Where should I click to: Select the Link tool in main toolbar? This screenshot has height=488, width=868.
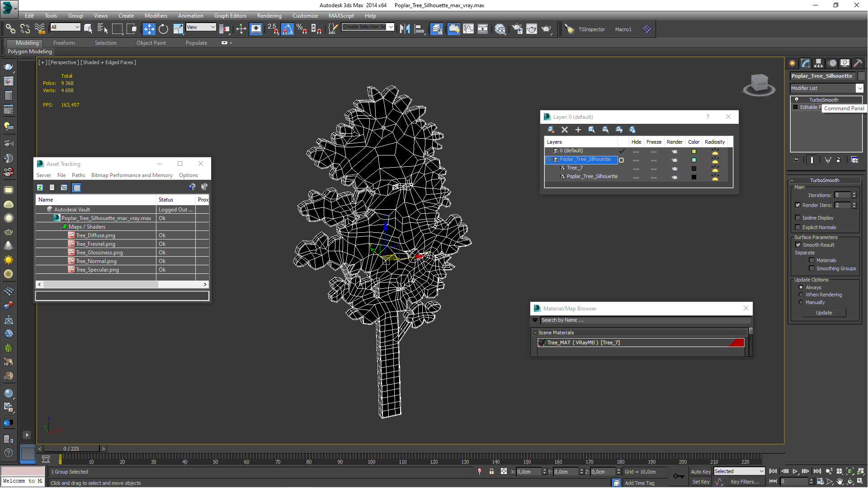(10, 29)
